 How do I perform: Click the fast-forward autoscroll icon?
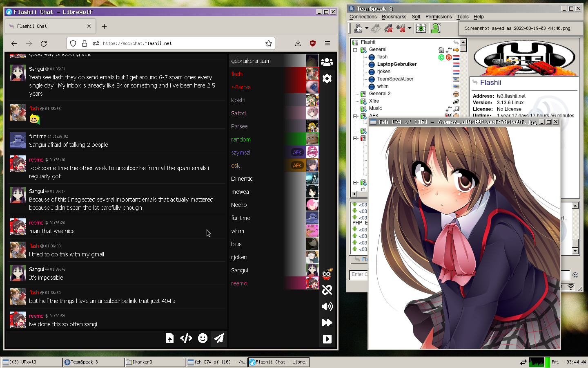[327, 323]
